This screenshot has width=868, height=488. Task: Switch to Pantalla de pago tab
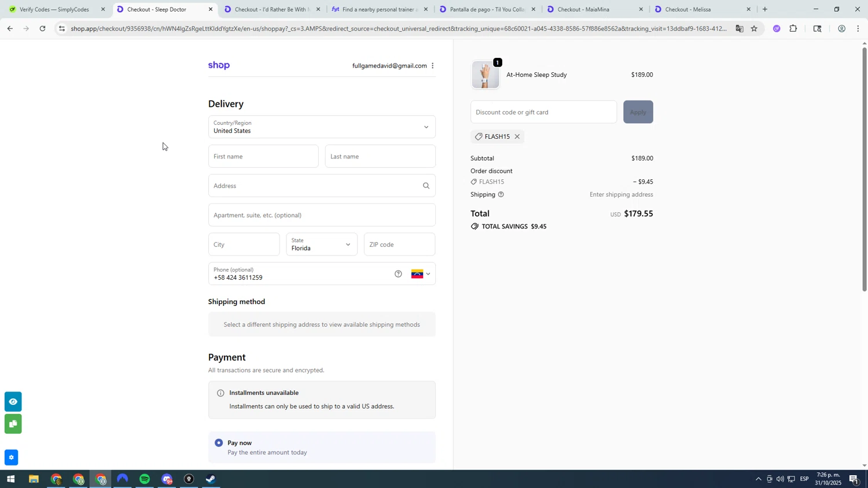point(486,9)
